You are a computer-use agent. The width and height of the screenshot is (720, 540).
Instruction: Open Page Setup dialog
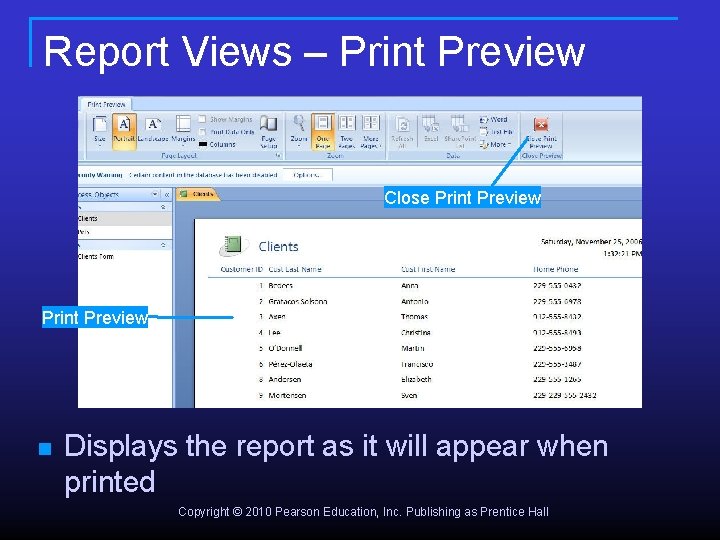click(269, 132)
